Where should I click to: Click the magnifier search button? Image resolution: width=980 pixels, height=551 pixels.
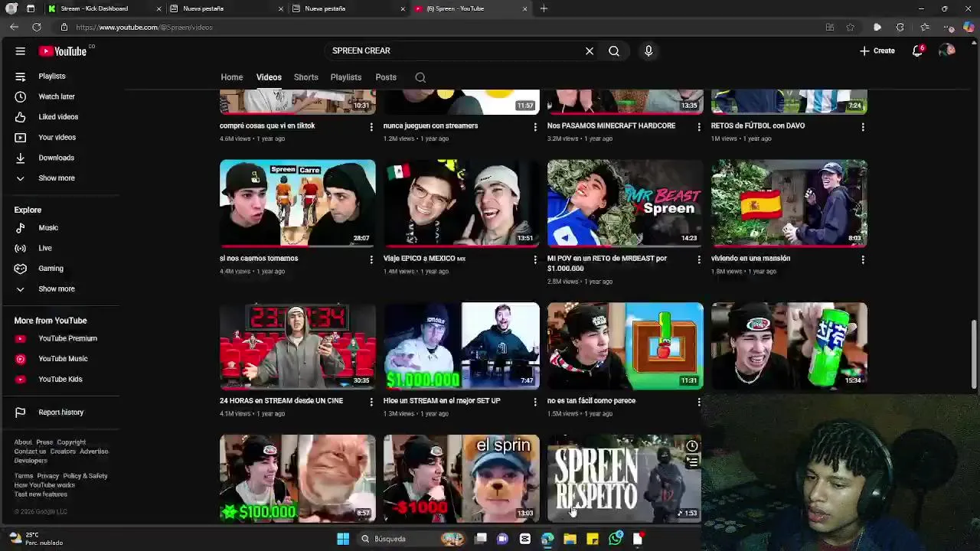[614, 51]
